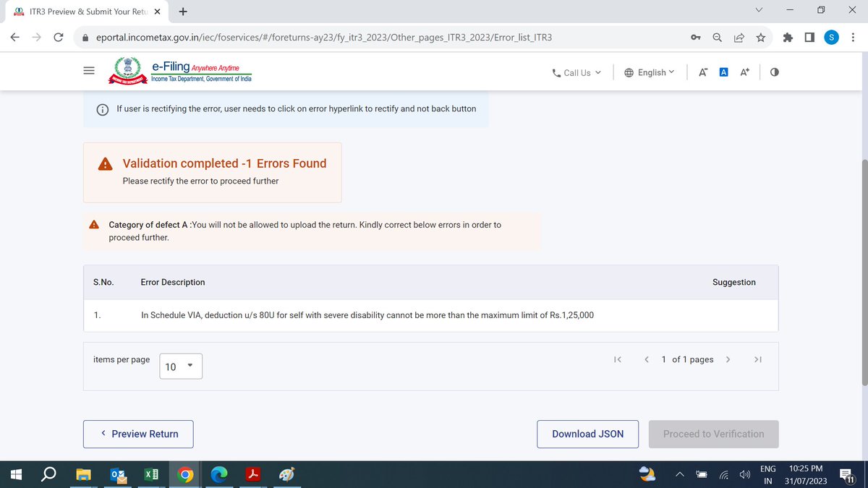
Task: Toggle the Chrome side panel icon
Action: click(x=810, y=38)
